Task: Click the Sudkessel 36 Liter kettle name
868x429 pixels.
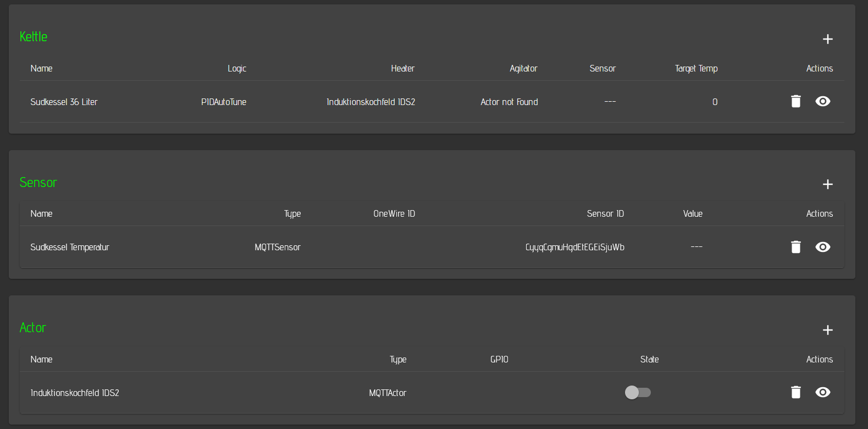Action: pyautogui.click(x=64, y=102)
